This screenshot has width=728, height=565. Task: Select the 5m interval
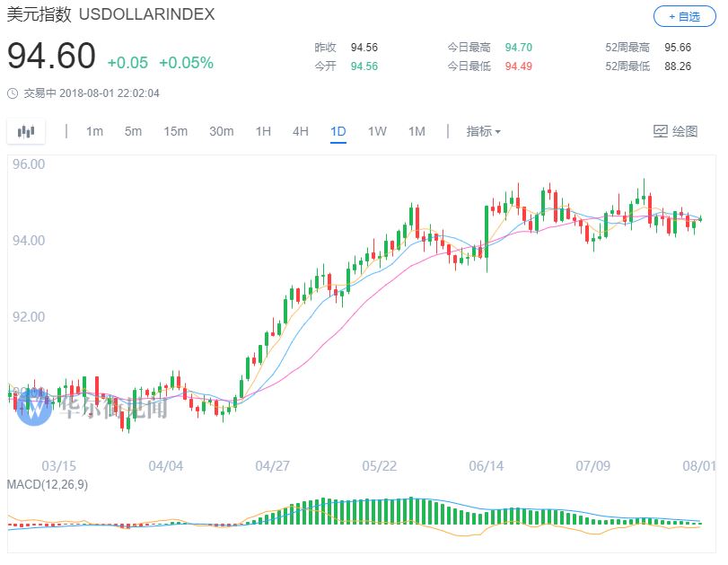(133, 131)
